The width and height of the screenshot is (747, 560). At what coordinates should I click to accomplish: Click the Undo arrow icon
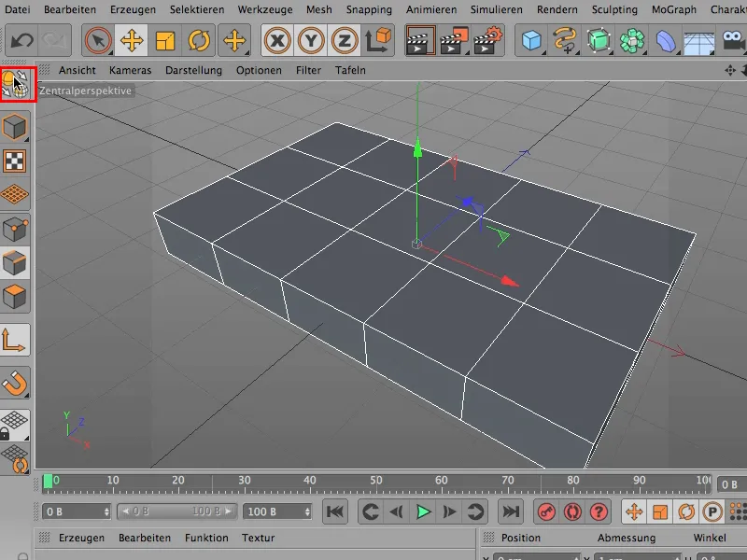(x=21, y=40)
